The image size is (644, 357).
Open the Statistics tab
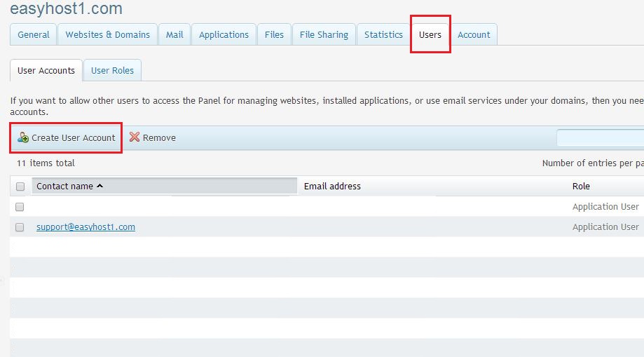click(383, 34)
